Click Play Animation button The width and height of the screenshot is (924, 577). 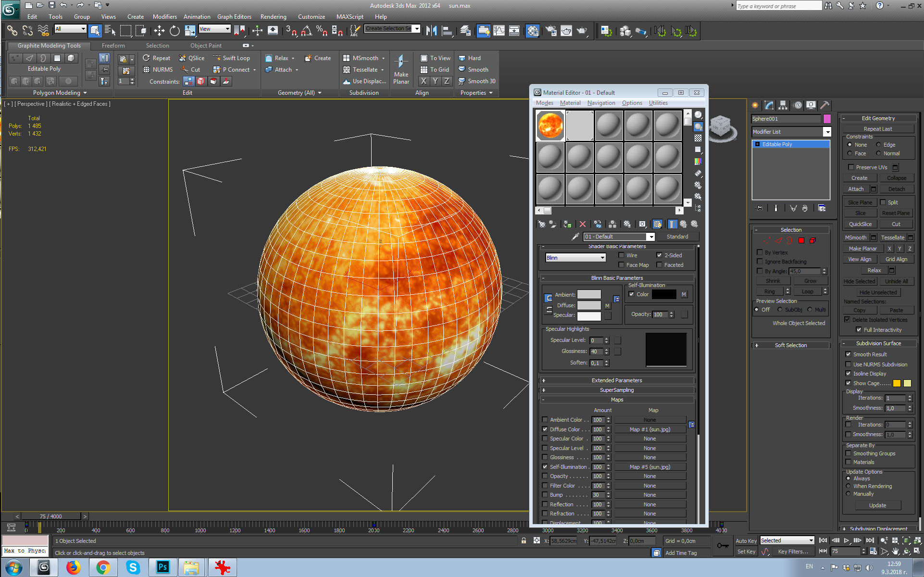pos(847,540)
